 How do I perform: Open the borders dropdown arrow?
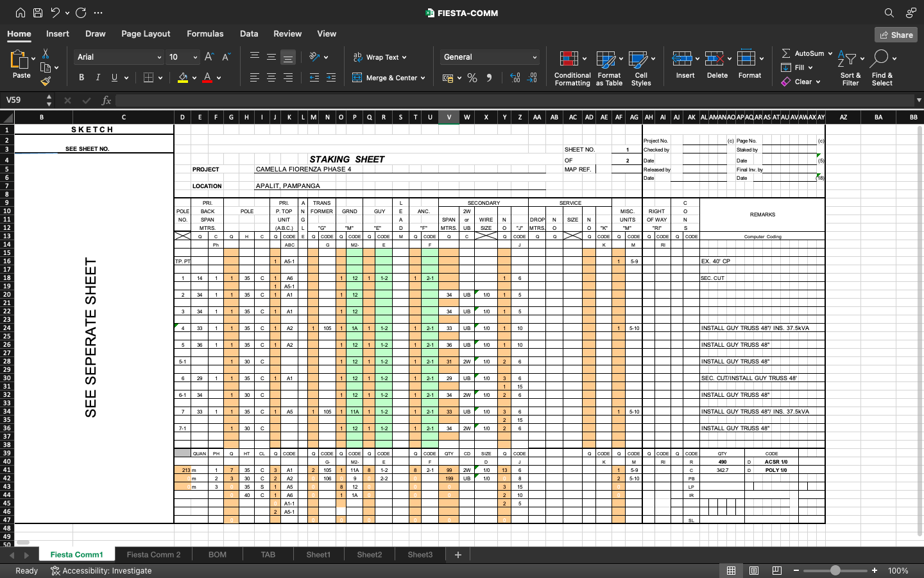coord(160,78)
